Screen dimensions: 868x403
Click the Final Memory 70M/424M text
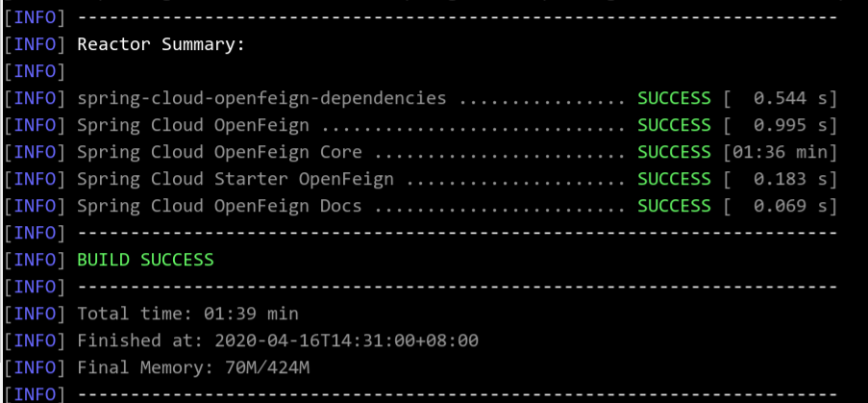[x=193, y=368]
